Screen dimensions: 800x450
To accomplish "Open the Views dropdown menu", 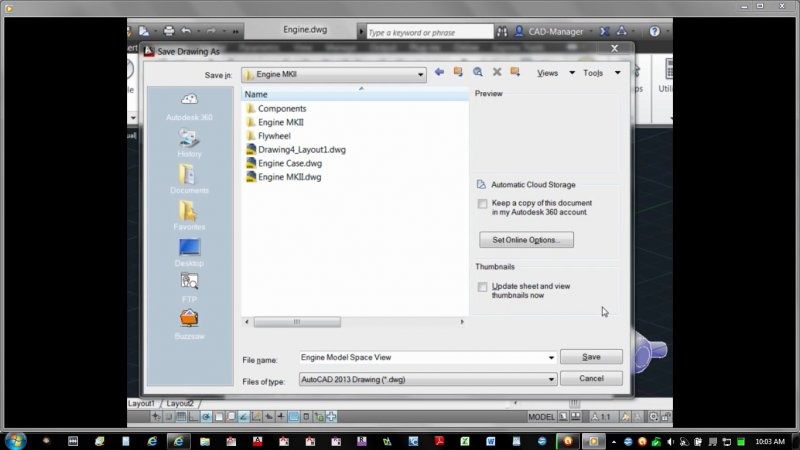I will click(556, 73).
